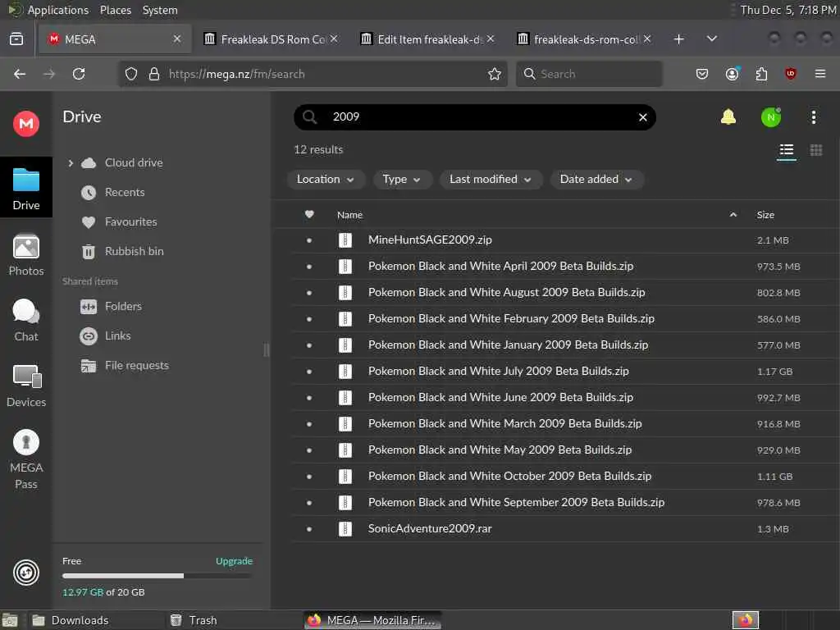This screenshot has width=840, height=630.
Task: Open shared Folders
Action: click(x=123, y=307)
